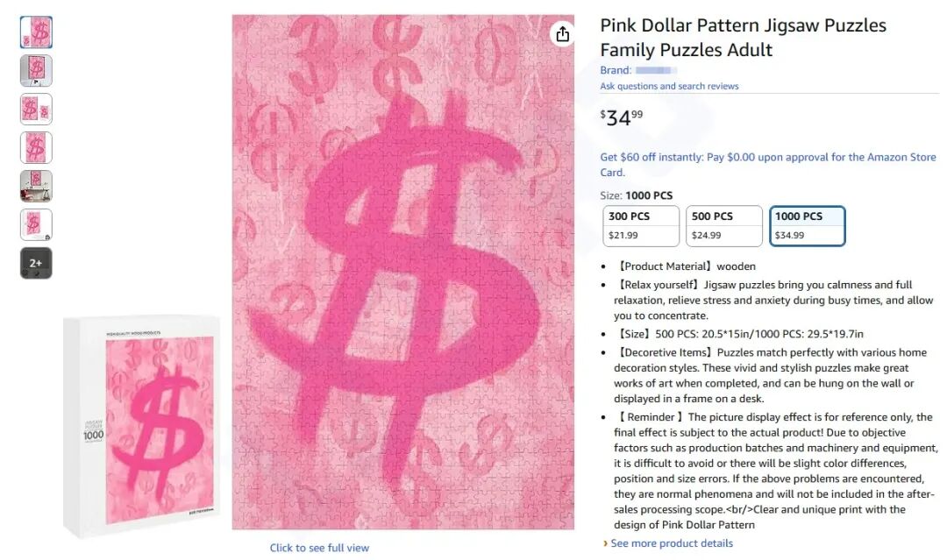The image size is (947, 560).
Task: Click the Brand name link
Action: [x=656, y=71]
